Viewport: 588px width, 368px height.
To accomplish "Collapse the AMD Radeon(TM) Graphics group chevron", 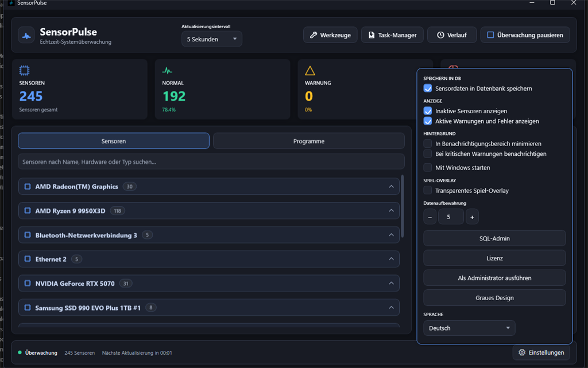I will coord(391,186).
